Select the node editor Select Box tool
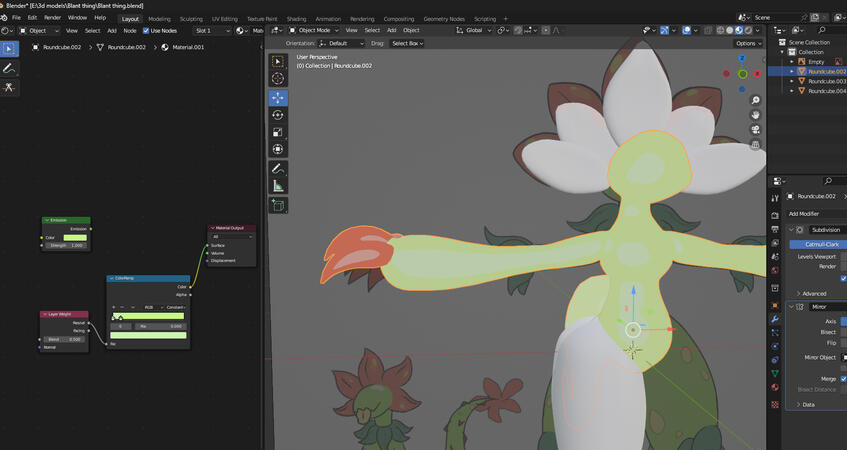847x450 pixels. (x=9, y=49)
